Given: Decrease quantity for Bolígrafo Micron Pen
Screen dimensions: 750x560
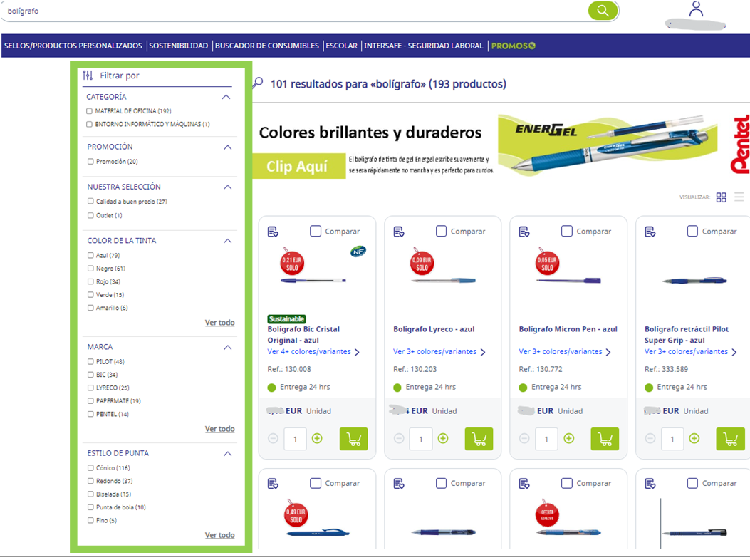Looking at the screenshot, I should click(524, 438).
